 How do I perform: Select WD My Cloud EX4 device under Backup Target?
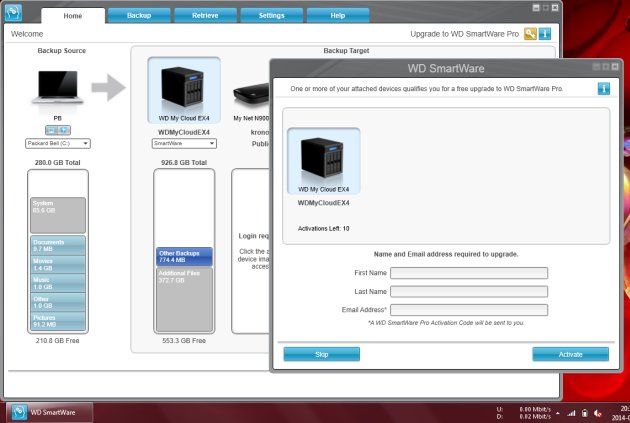[184, 90]
